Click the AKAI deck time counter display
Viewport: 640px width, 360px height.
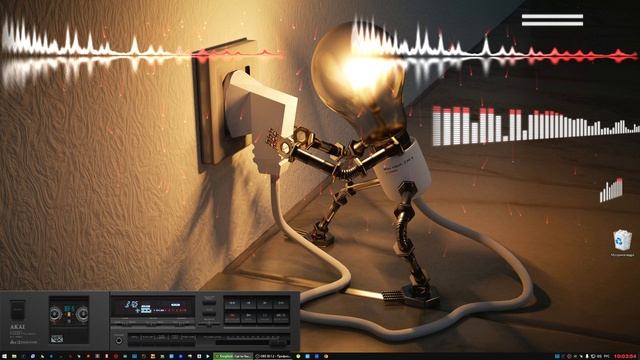click(x=131, y=304)
